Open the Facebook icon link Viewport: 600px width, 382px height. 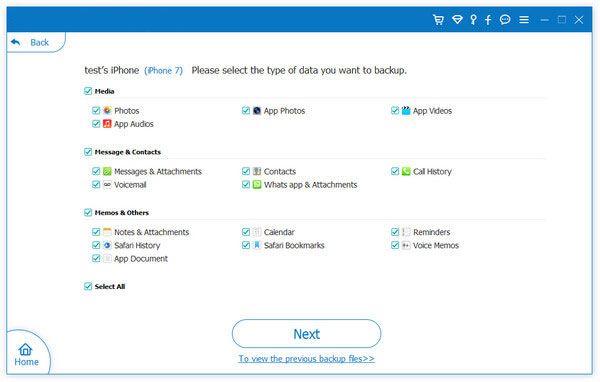click(x=488, y=20)
